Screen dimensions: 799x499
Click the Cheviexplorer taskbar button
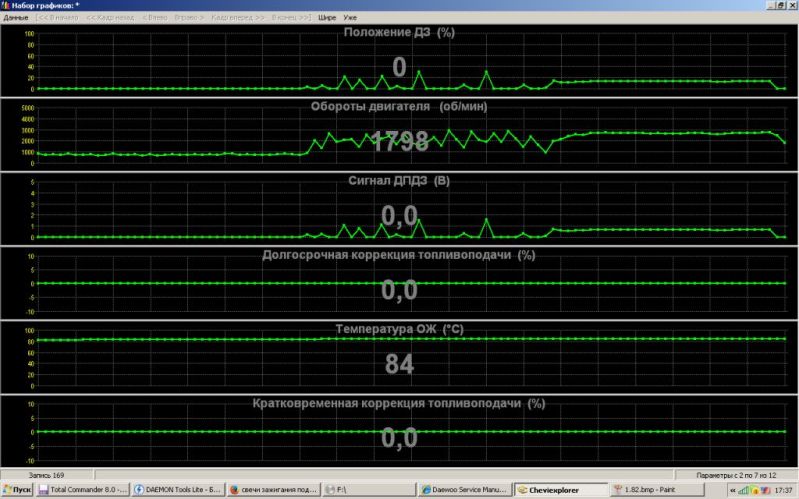pos(556,490)
